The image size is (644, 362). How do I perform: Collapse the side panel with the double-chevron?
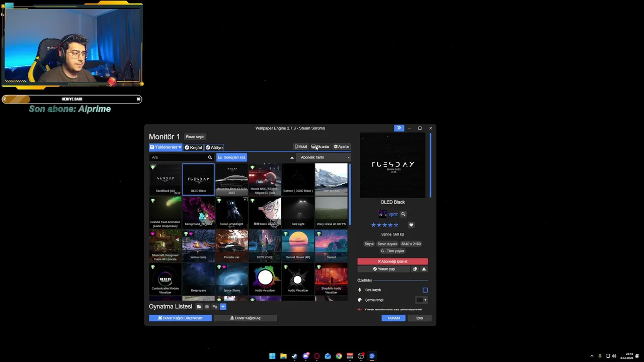point(399,128)
